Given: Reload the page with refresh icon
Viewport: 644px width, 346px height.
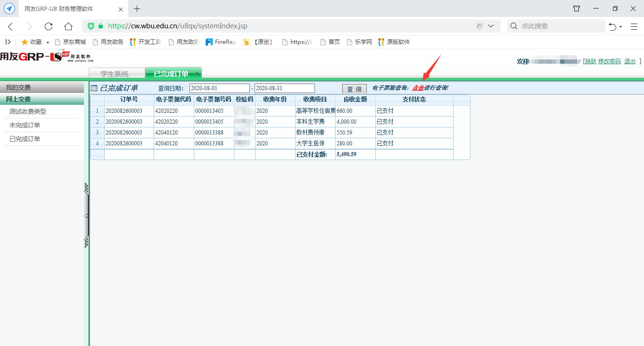Looking at the screenshot, I should [x=49, y=26].
